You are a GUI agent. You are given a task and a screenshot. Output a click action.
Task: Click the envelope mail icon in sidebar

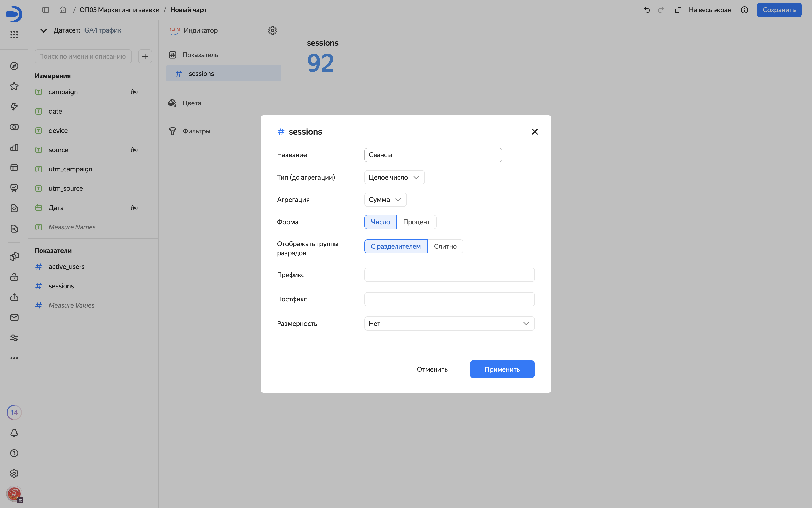tap(14, 317)
